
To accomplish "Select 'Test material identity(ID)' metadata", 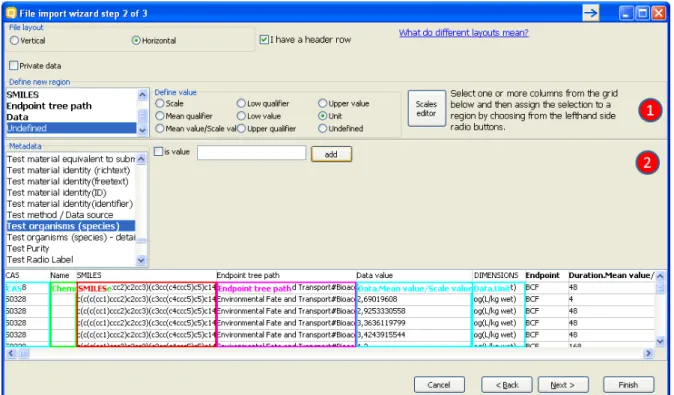I will 70,193.
